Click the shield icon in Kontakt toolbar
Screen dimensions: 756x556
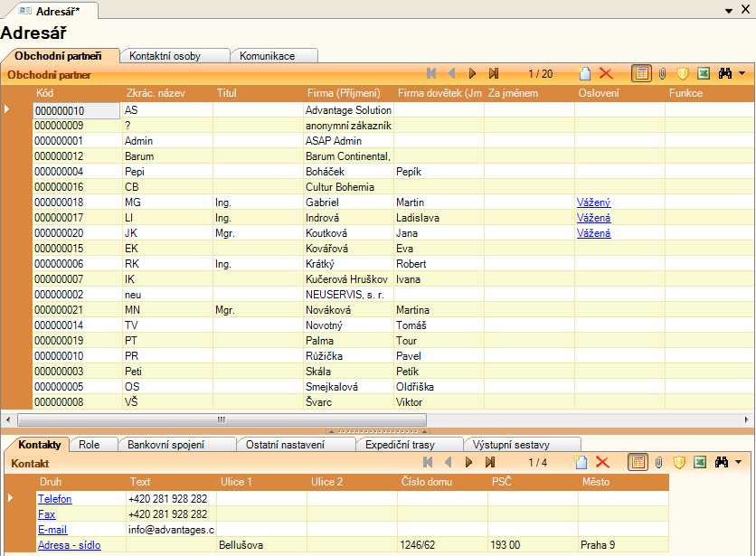tap(680, 463)
